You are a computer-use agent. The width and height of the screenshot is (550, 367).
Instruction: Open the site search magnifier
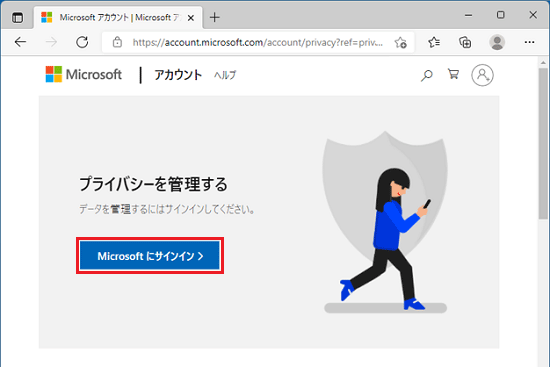click(427, 75)
